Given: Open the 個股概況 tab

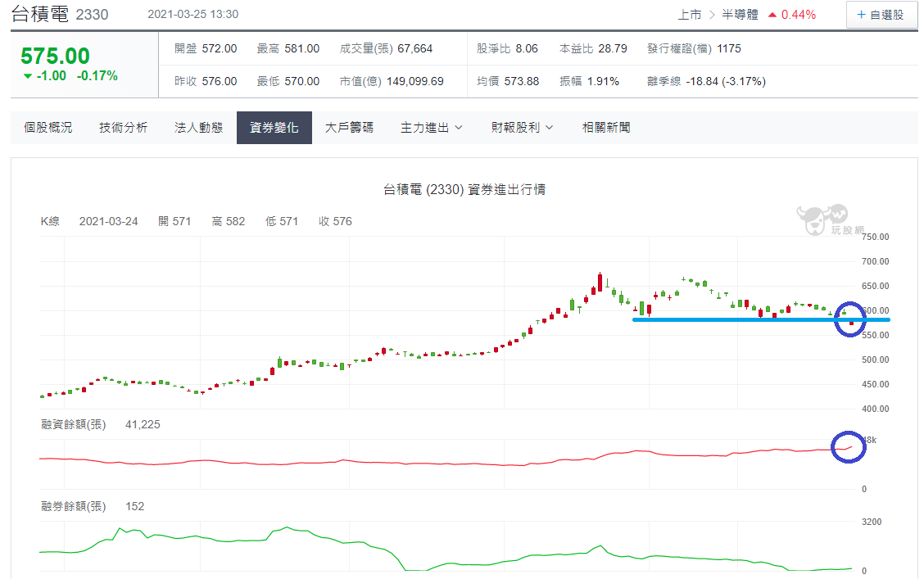Looking at the screenshot, I should pyautogui.click(x=48, y=128).
